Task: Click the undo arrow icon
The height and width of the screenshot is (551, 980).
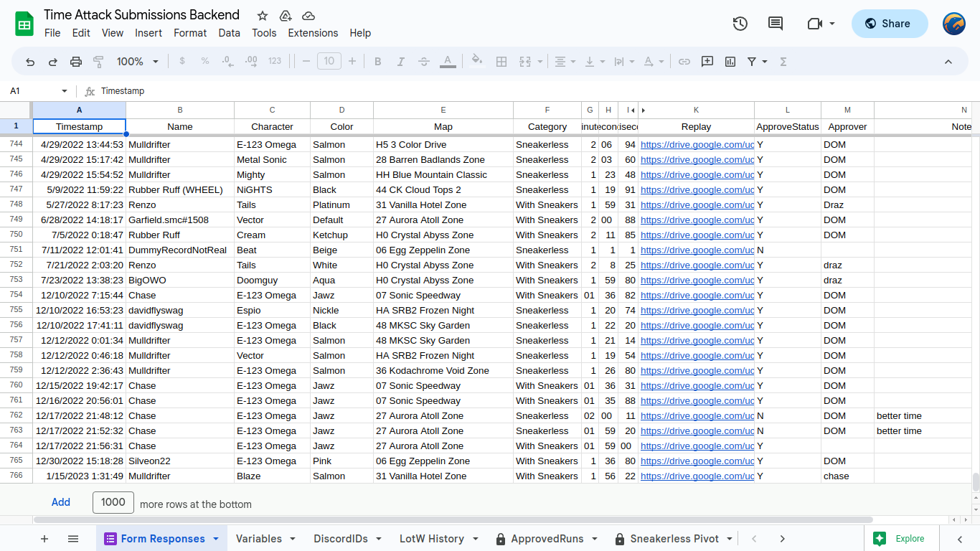Action: [x=30, y=62]
